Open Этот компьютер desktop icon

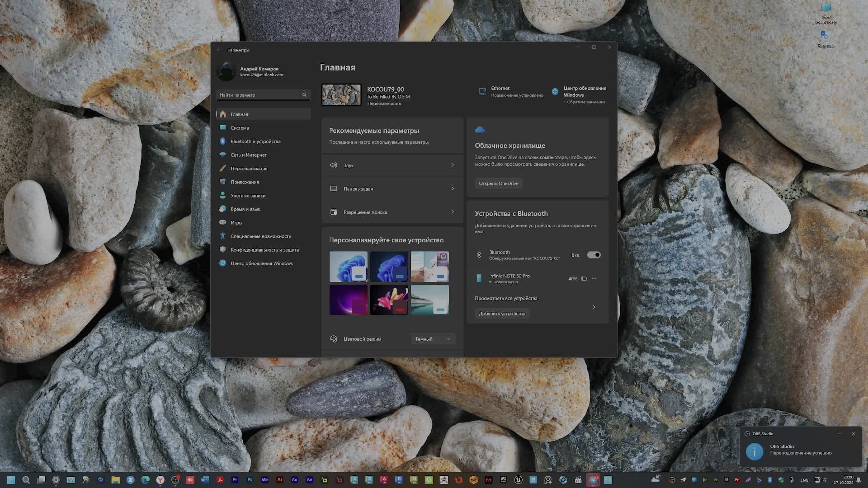click(x=826, y=14)
